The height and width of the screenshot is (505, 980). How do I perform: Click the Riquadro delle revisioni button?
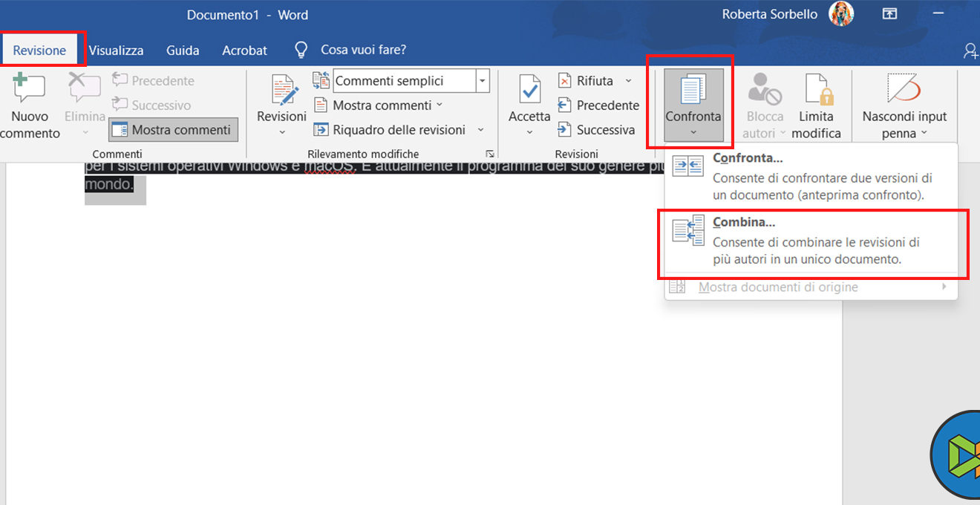(x=390, y=130)
